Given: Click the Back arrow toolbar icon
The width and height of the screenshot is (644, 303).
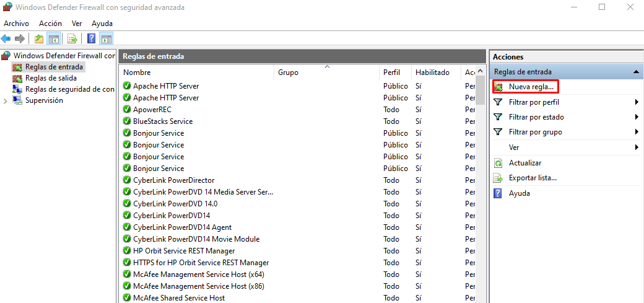Looking at the screenshot, I should click(6, 39).
